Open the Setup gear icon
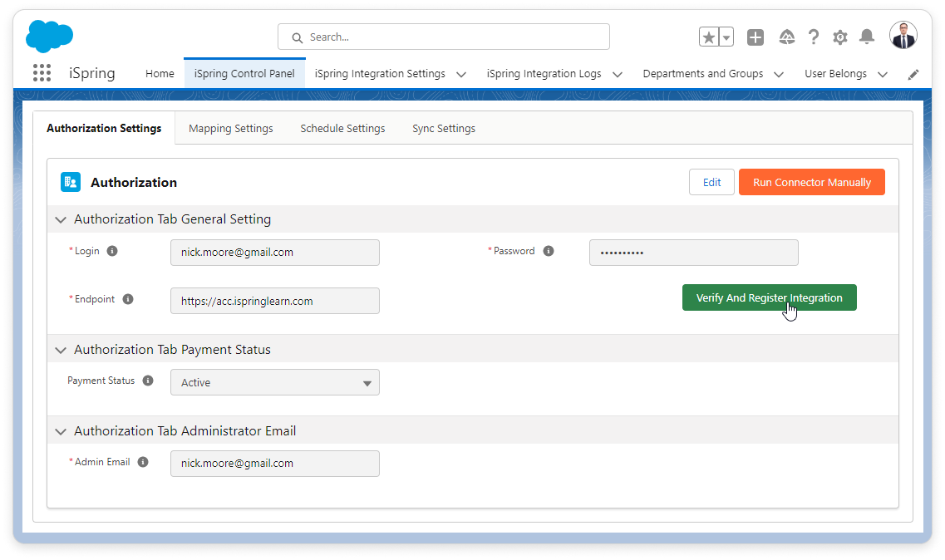Viewport: 945px width, 560px height. (840, 37)
